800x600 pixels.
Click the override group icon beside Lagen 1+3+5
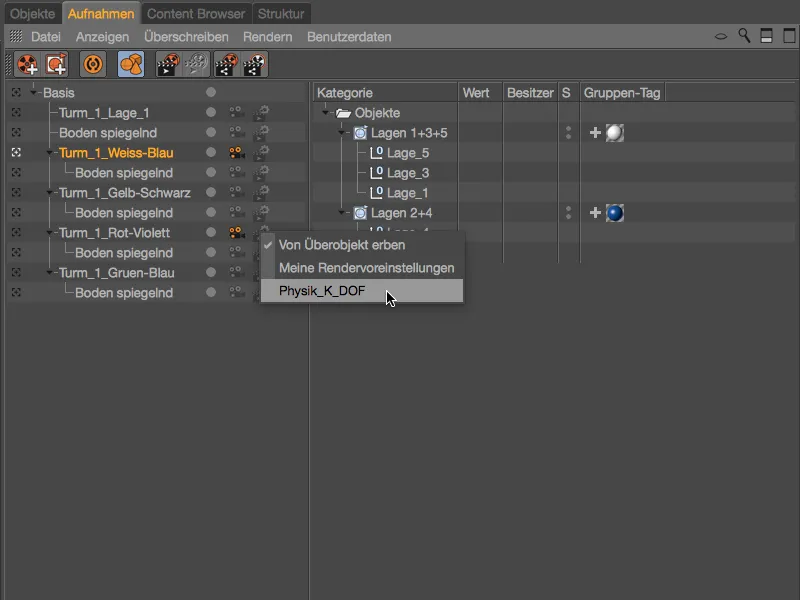(x=360, y=133)
